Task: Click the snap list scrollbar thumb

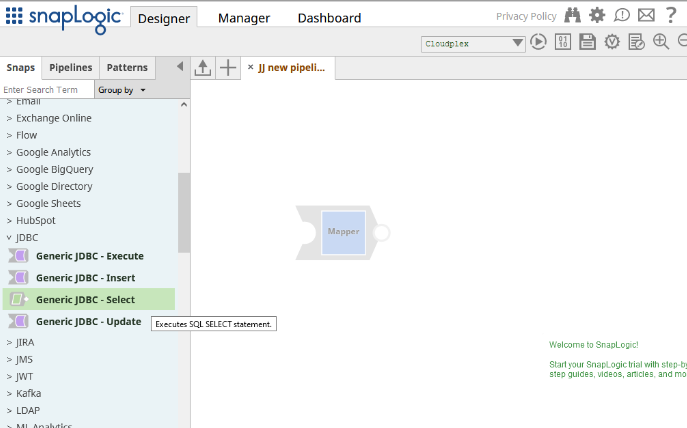Action: click(184, 212)
